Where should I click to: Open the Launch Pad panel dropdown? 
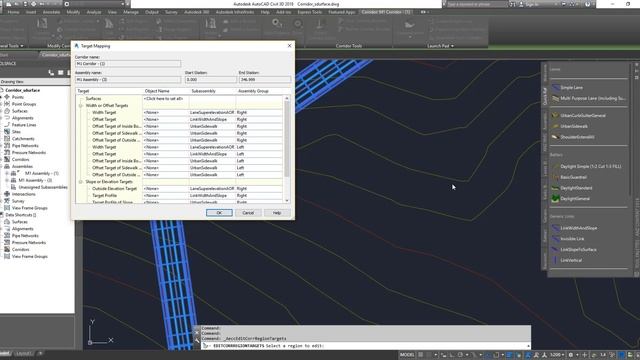pos(440,46)
